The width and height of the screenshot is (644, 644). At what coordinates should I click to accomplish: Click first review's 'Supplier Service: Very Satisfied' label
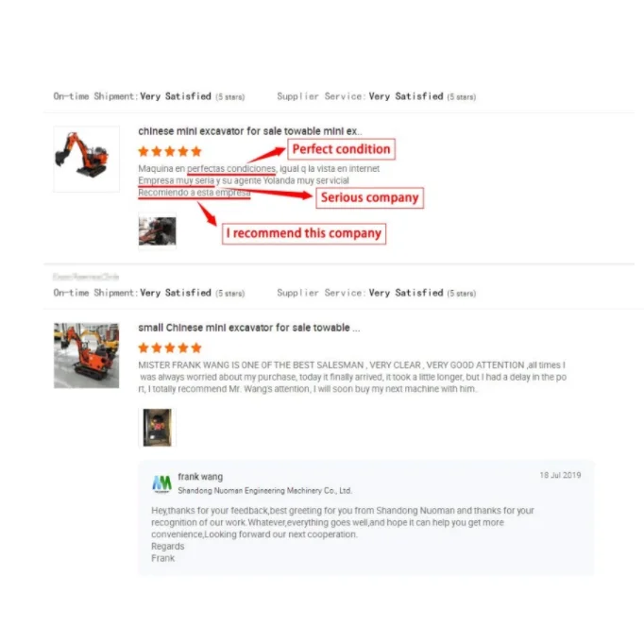pyautogui.click(x=377, y=96)
